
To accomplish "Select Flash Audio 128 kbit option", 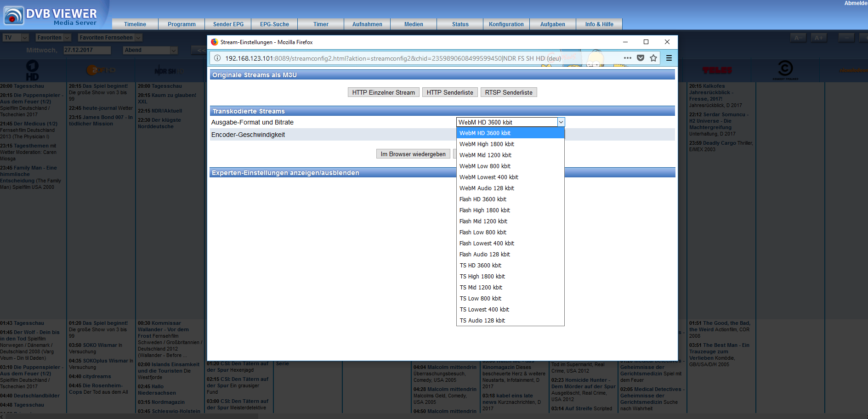I will [x=510, y=254].
